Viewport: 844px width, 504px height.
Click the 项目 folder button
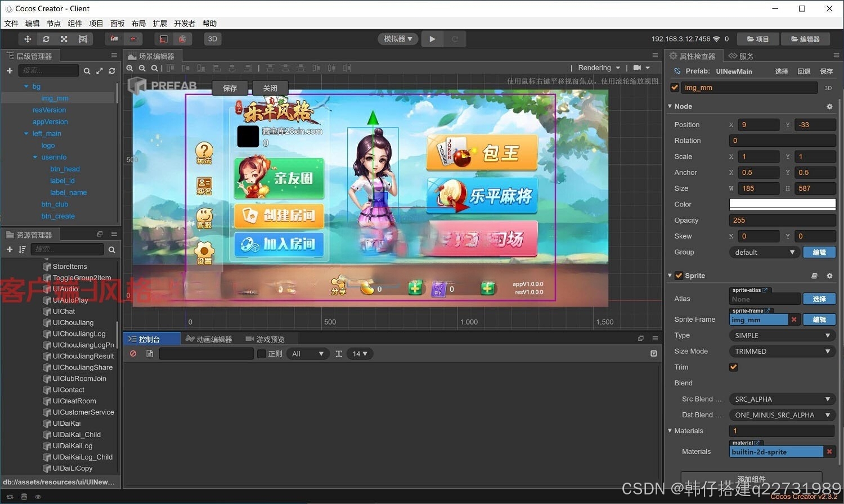pyautogui.click(x=758, y=39)
